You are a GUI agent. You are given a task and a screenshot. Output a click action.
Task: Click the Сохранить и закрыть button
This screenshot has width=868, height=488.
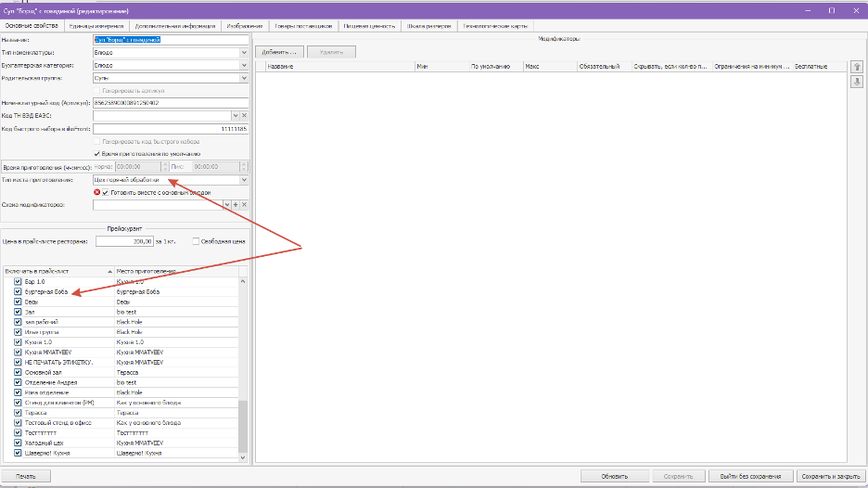coord(831,476)
